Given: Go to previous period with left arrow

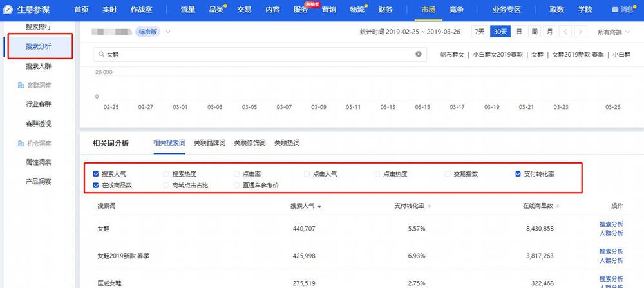Looking at the screenshot, I should tap(565, 32).
